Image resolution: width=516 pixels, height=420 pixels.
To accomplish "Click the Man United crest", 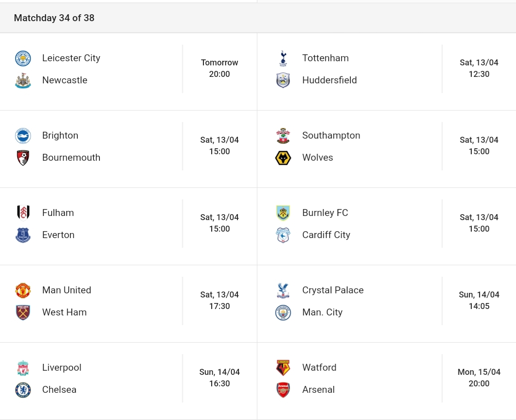I will click(23, 291).
